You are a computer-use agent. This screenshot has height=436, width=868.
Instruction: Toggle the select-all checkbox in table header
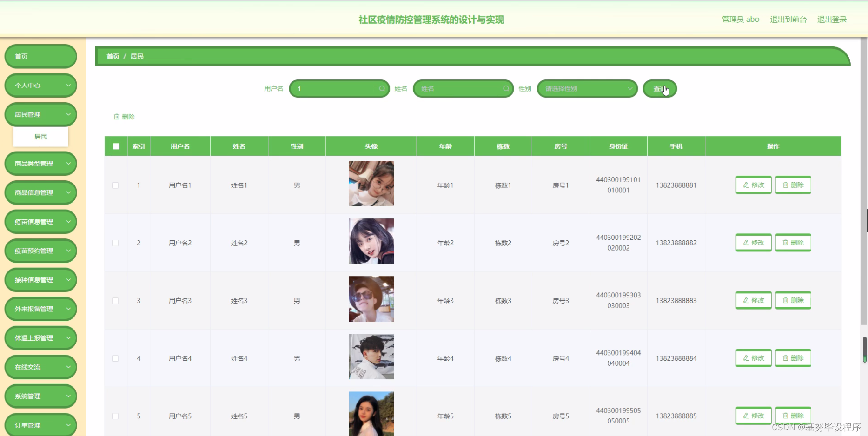(115, 146)
